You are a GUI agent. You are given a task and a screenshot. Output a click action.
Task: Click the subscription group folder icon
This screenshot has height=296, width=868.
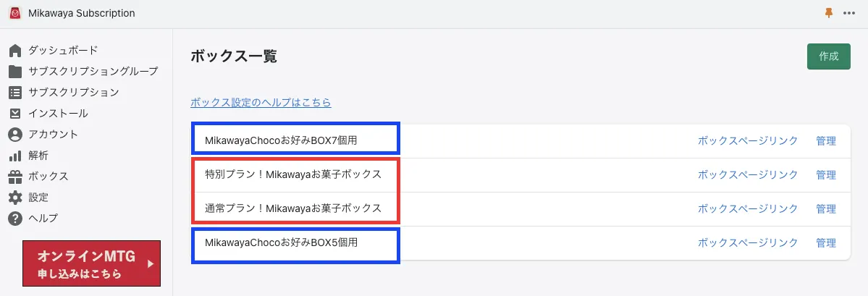(x=15, y=71)
